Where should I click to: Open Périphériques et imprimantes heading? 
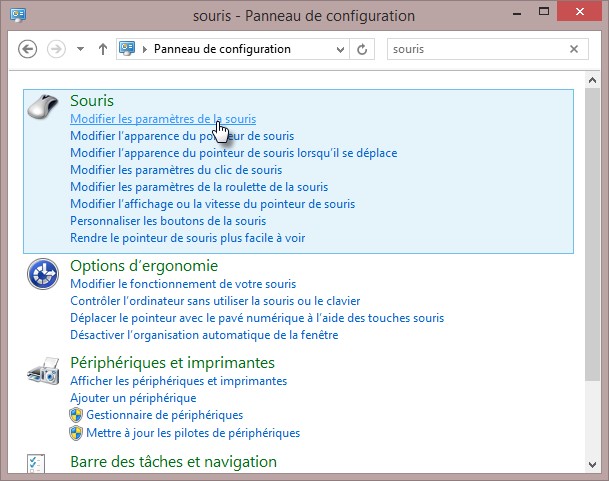[x=172, y=363]
